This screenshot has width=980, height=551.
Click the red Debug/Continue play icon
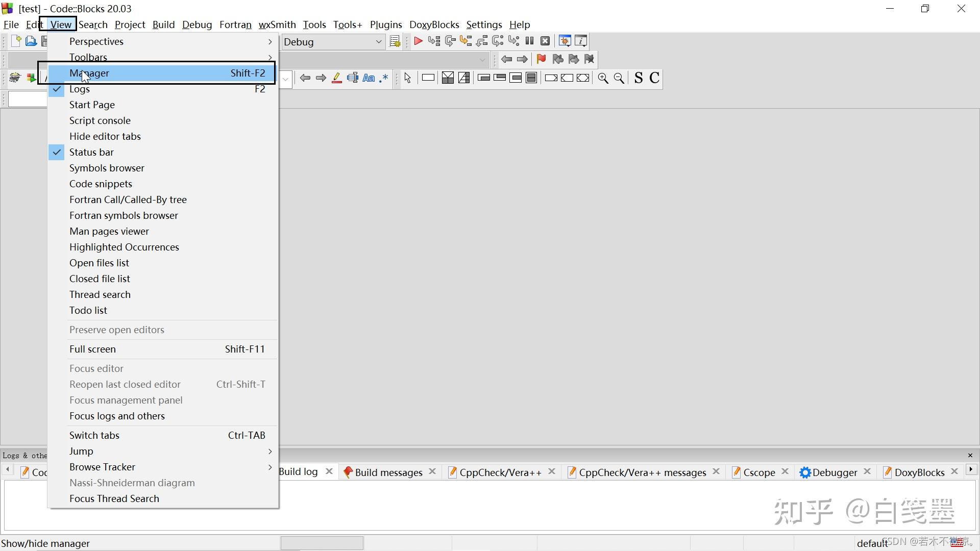(418, 41)
